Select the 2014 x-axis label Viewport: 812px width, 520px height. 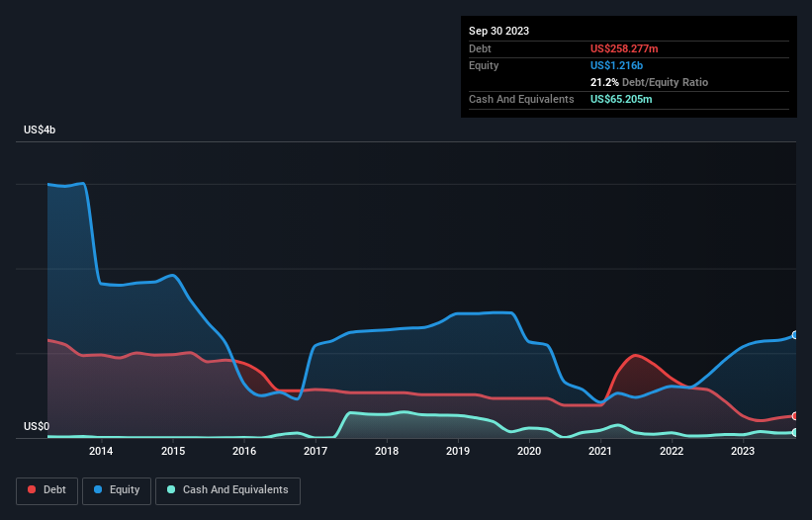[x=101, y=451]
